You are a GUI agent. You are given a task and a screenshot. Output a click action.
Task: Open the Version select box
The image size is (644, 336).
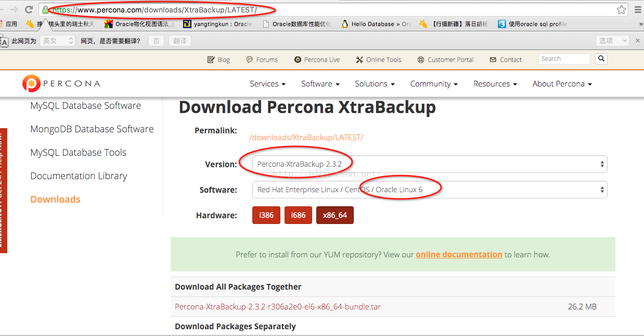coord(430,164)
